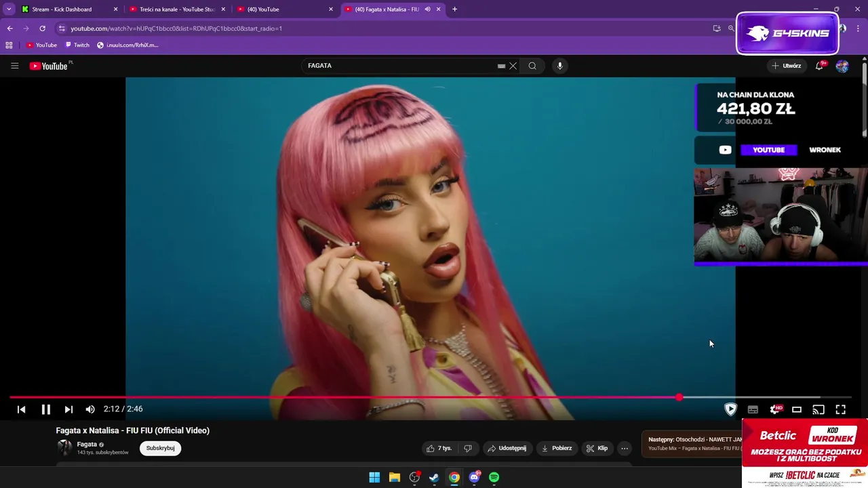Image resolution: width=868 pixels, height=488 pixels.
Task: Open the on-screen keyboard in search box
Action: click(501, 66)
